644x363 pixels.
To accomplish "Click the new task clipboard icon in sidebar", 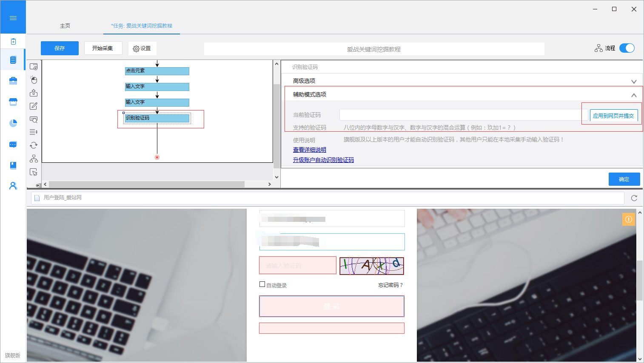I will click(x=13, y=41).
